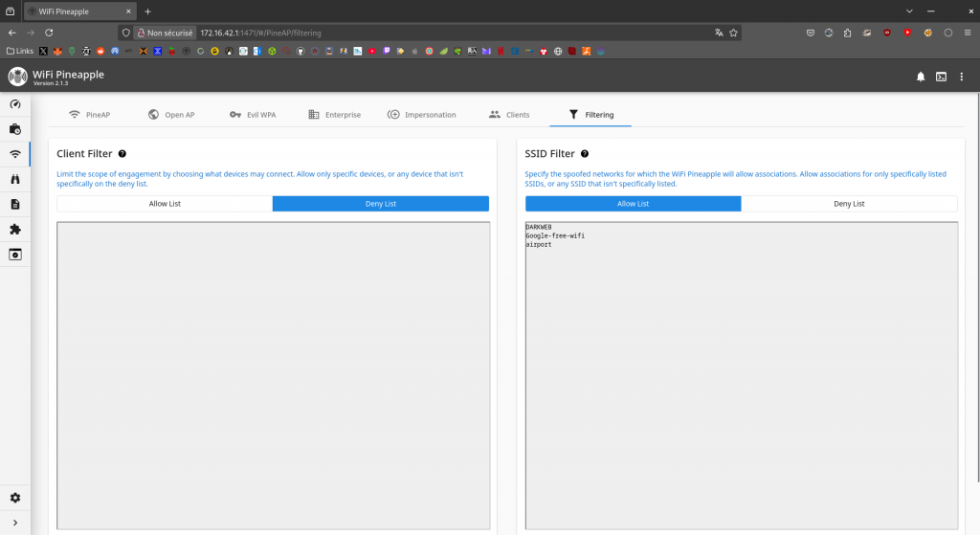The height and width of the screenshot is (535, 980).
Task: Open the PineAP wifi sidebar icon
Action: click(15, 154)
